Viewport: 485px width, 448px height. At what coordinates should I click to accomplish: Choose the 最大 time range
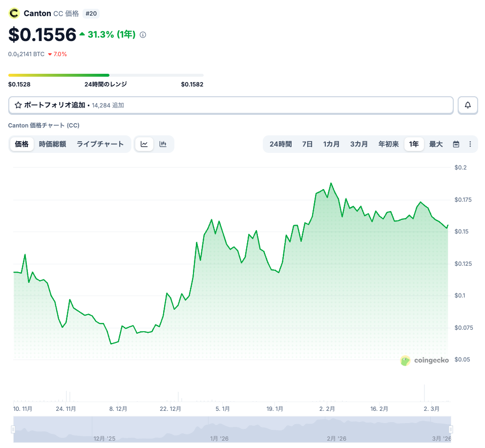coord(436,144)
